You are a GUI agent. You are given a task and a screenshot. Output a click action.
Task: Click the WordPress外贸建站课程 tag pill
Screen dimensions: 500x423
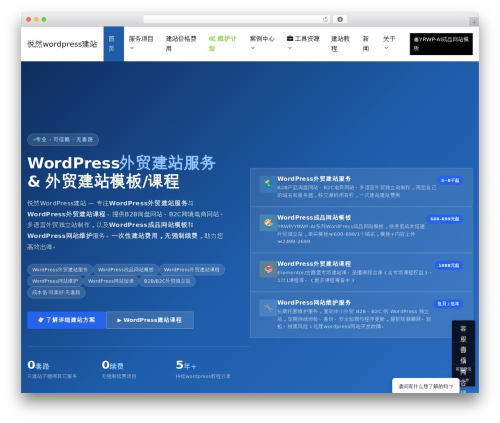(x=192, y=269)
